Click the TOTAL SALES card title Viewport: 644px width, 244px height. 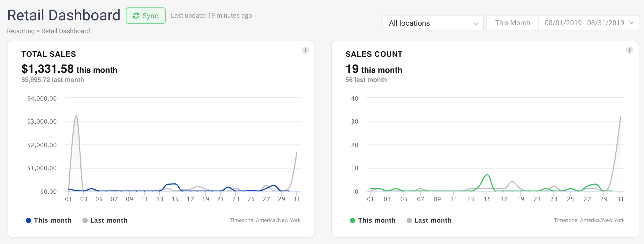tap(49, 54)
